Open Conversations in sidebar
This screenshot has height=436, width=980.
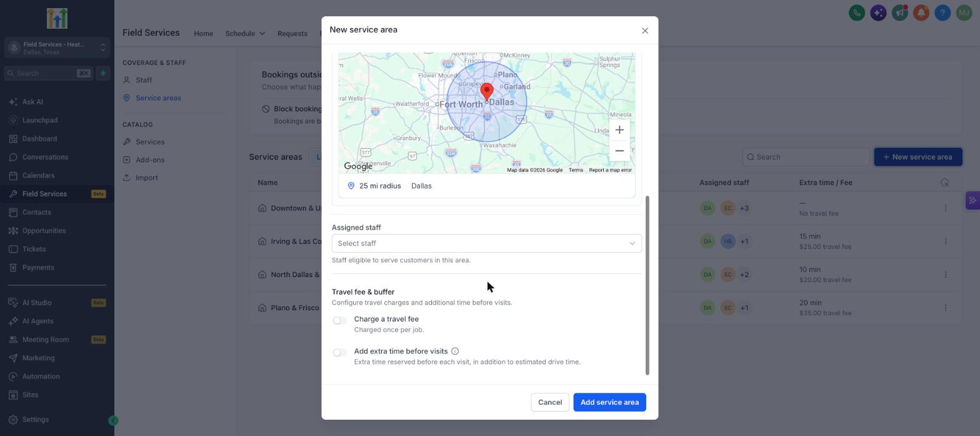45,157
